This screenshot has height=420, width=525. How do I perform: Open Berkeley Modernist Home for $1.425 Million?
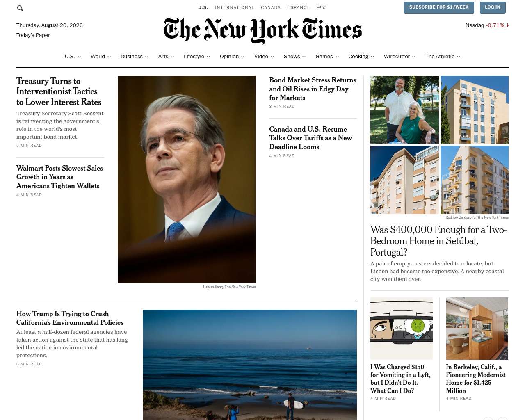coord(476,379)
